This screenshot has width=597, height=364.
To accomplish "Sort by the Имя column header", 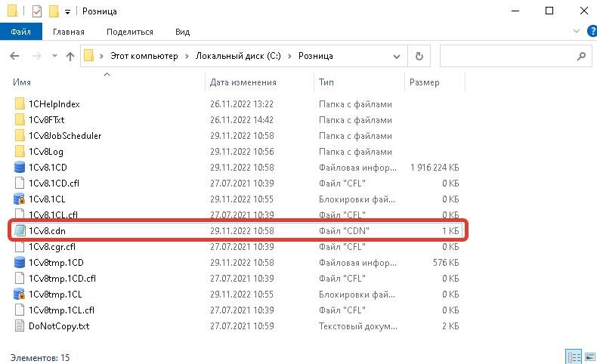I will pyautogui.click(x=22, y=82).
